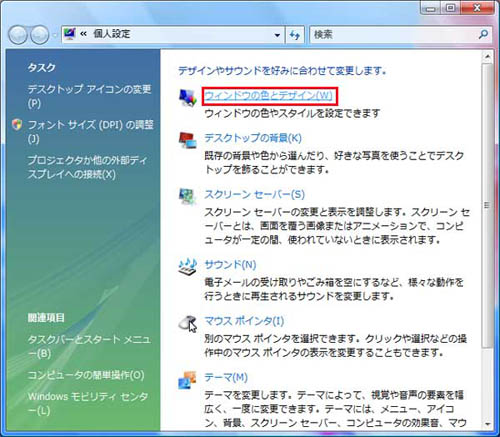Open the スクリーン セーバー(S) link
Screen dimensions: 500x437
[255, 194]
